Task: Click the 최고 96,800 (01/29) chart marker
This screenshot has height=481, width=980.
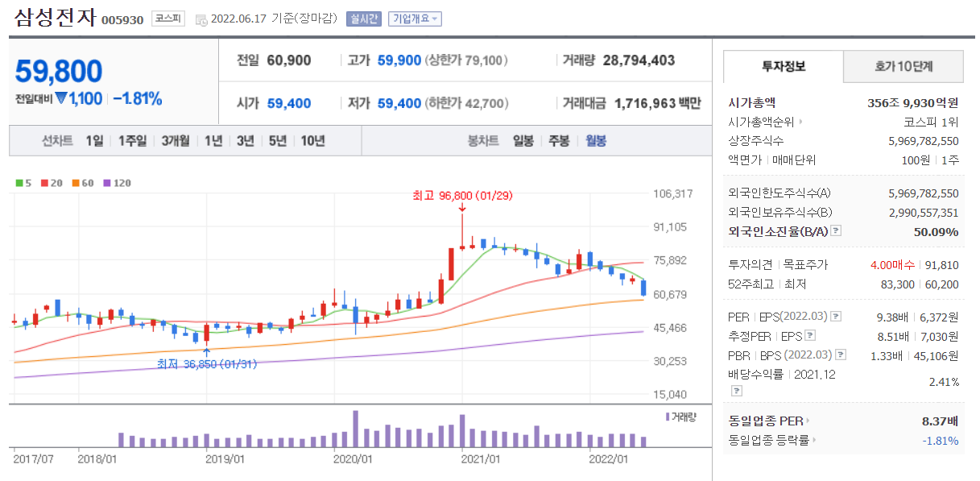Action: pyautogui.click(x=462, y=195)
